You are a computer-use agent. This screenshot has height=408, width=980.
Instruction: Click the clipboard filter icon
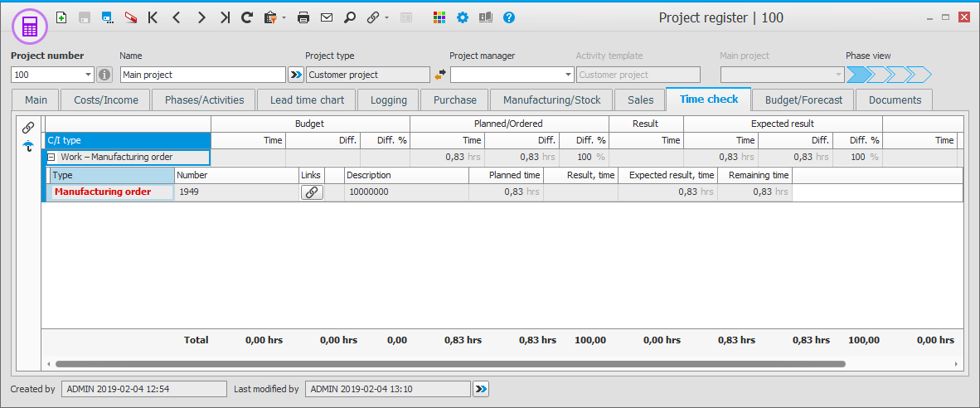pyautogui.click(x=270, y=18)
